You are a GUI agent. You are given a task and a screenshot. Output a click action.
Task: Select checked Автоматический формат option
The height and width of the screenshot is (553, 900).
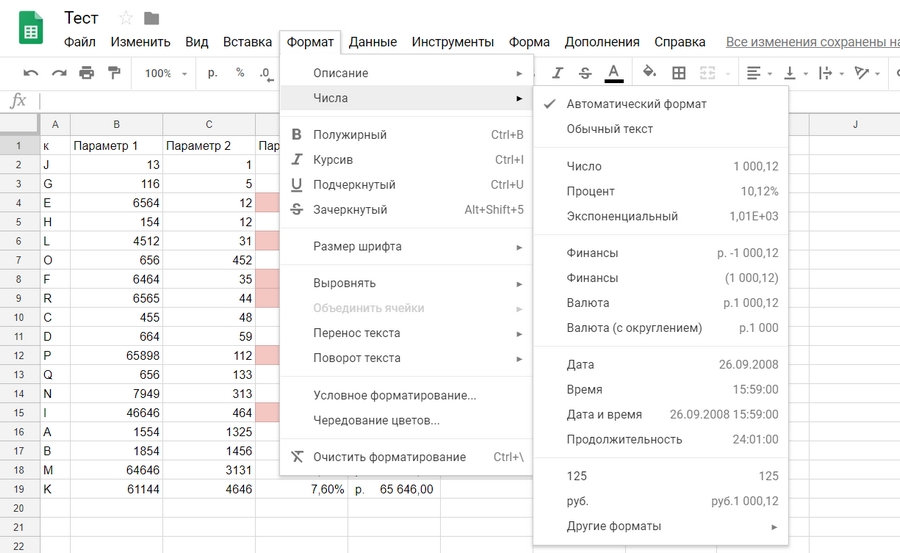coord(636,104)
